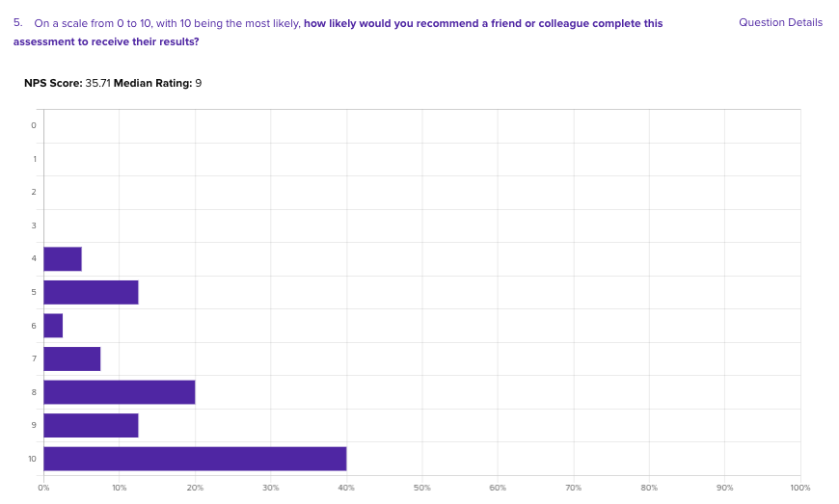Click the rating 8 bar
Image resolution: width=839 pixels, height=504 pixels.
119,392
